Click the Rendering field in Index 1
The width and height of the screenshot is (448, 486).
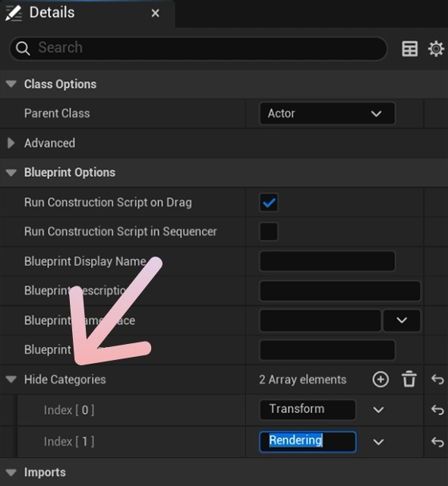(x=308, y=441)
